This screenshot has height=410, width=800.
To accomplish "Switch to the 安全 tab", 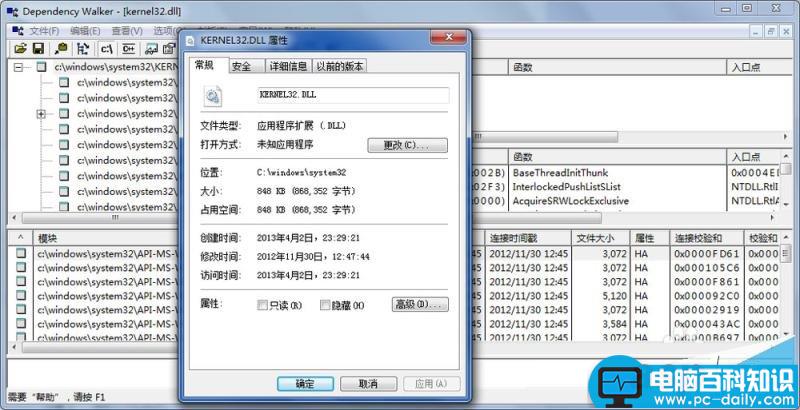I will tap(247, 66).
